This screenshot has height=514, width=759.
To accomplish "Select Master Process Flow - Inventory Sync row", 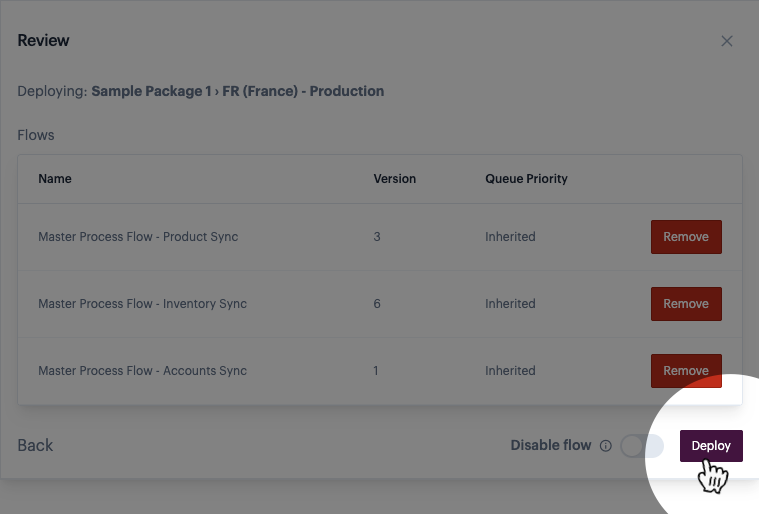I will (142, 304).
